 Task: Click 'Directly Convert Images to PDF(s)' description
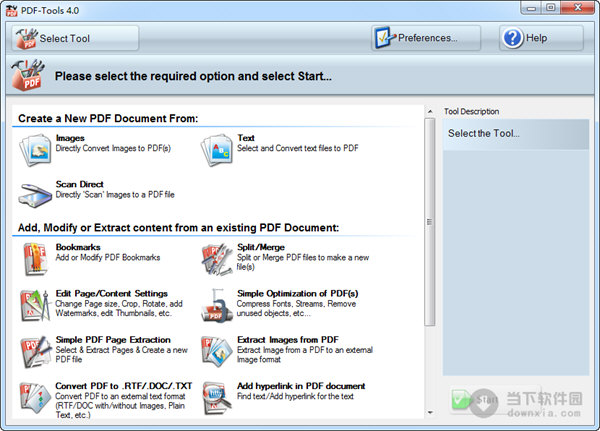click(x=113, y=148)
